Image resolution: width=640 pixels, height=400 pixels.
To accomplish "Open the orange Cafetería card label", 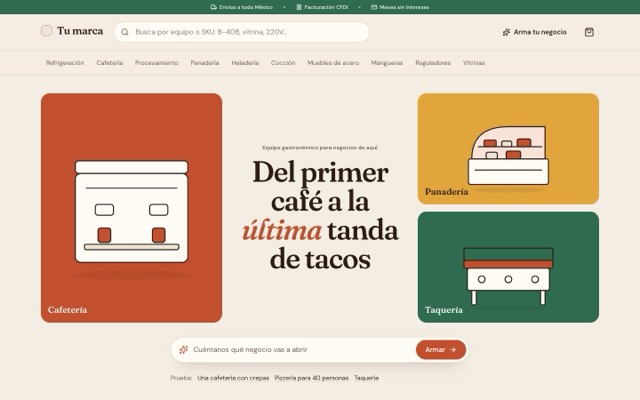I will (x=67, y=310).
